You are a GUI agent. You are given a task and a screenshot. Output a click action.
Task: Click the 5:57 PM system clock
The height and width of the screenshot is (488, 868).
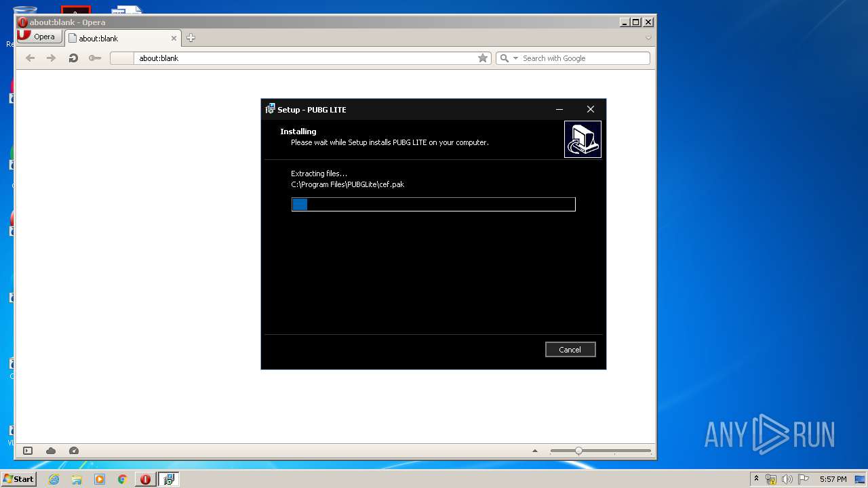coord(833,479)
